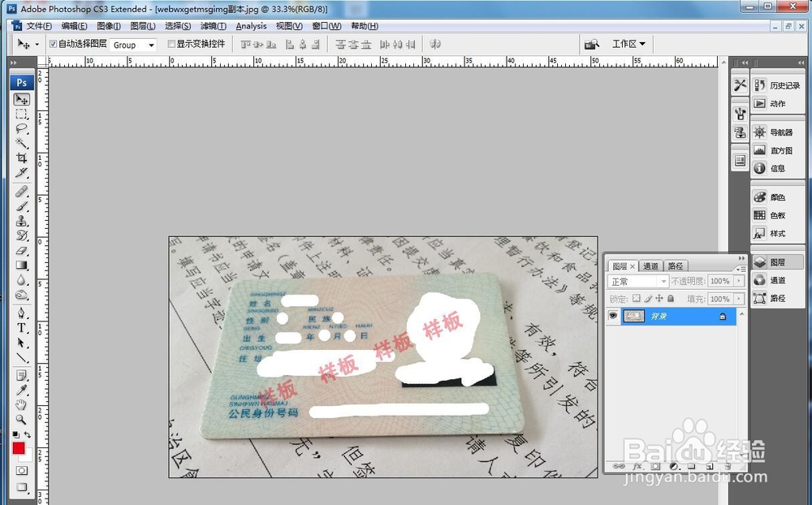Open the layers panel options menu
This screenshot has width=812, height=505.
point(741,268)
